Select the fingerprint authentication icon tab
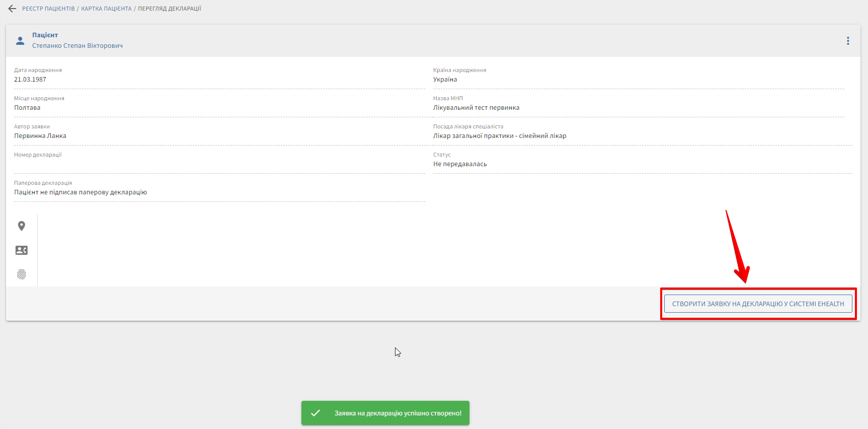This screenshot has width=868, height=429. 21,274
